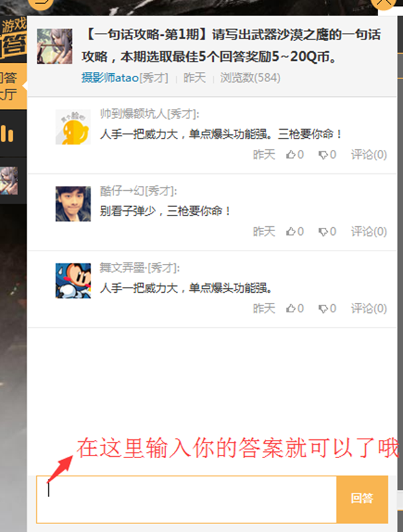This screenshot has height=532, width=403.
Task: Dislike the answer by 酷仔→幻
Action: click(x=327, y=232)
